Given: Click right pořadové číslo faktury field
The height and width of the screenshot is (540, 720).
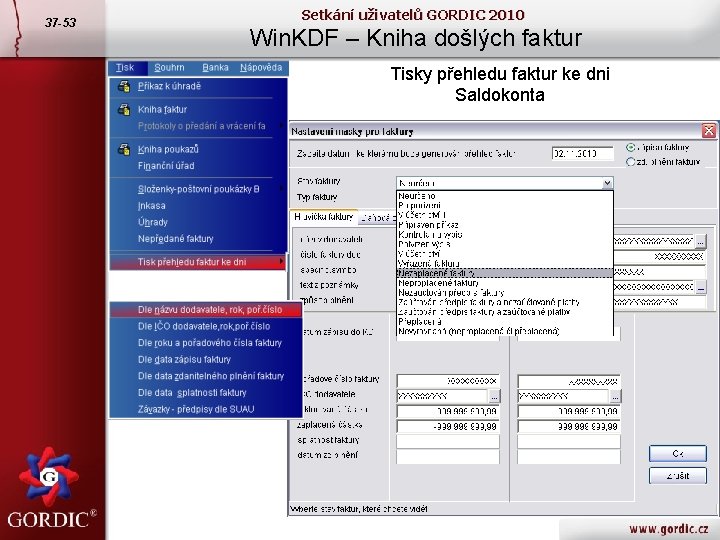Looking at the screenshot, I should [x=569, y=381].
